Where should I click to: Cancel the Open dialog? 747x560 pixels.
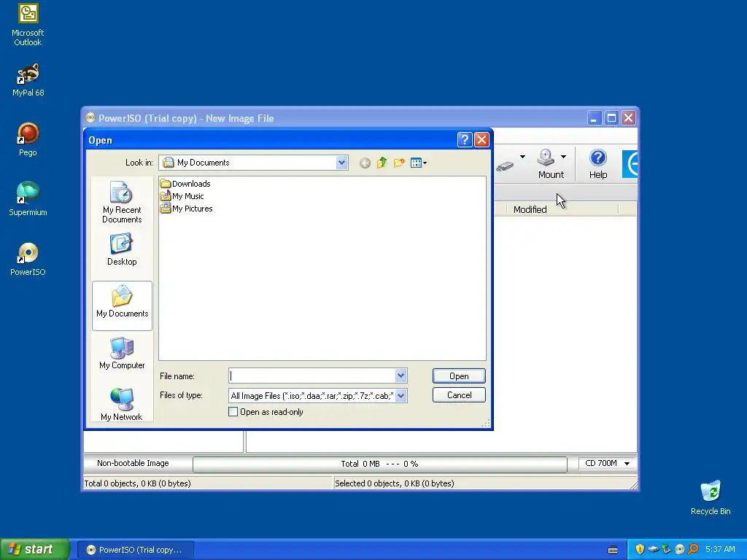coord(459,395)
